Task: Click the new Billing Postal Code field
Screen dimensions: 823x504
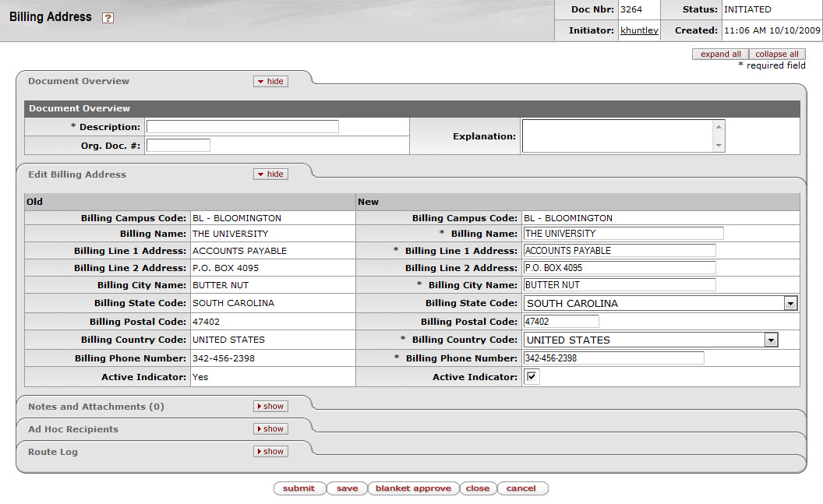Action: tap(561, 321)
